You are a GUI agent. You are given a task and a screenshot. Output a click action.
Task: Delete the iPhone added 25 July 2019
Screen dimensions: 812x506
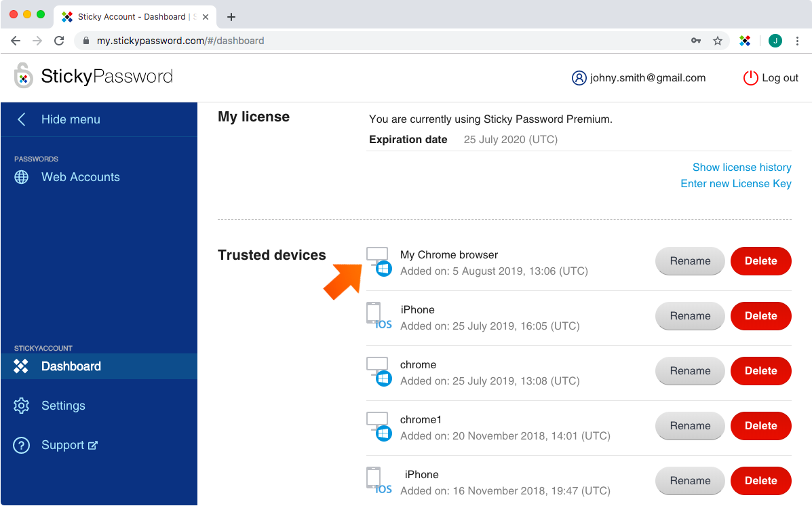(760, 316)
